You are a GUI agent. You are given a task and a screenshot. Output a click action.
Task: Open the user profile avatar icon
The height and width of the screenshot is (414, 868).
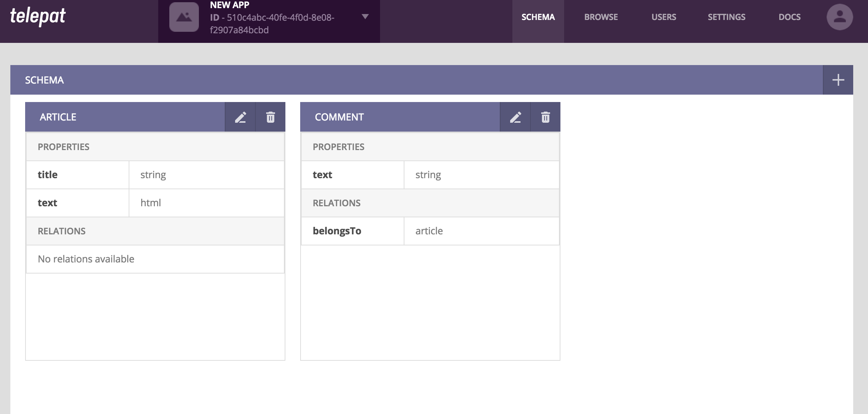click(x=840, y=17)
